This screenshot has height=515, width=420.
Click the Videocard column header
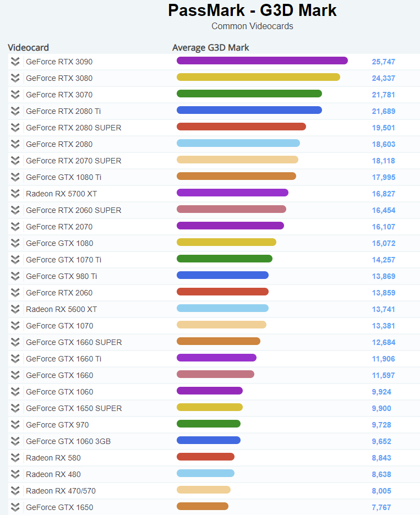click(28, 48)
